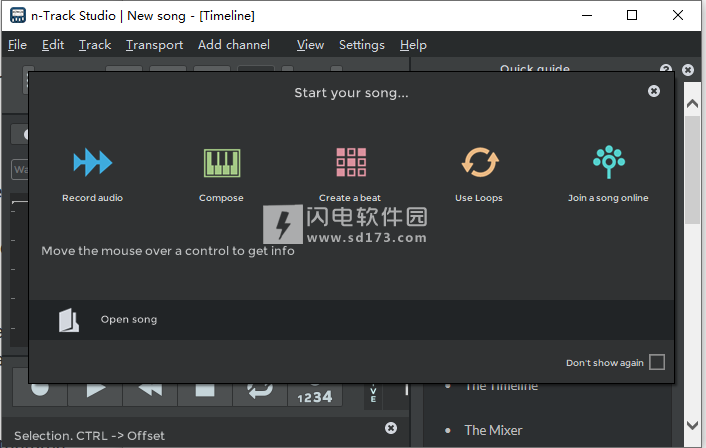Close the Selection CTRL Offset info bar
706x448 pixels.
pyautogui.click(x=391, y=428)
